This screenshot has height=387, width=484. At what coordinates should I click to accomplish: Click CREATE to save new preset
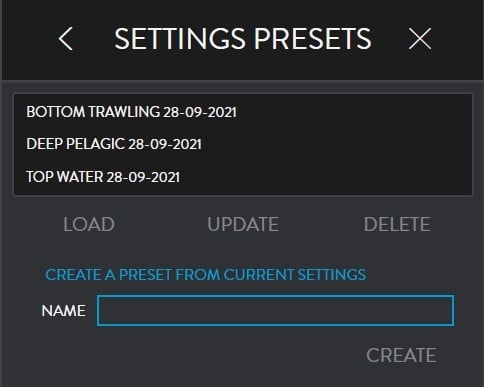pos(401,355)
